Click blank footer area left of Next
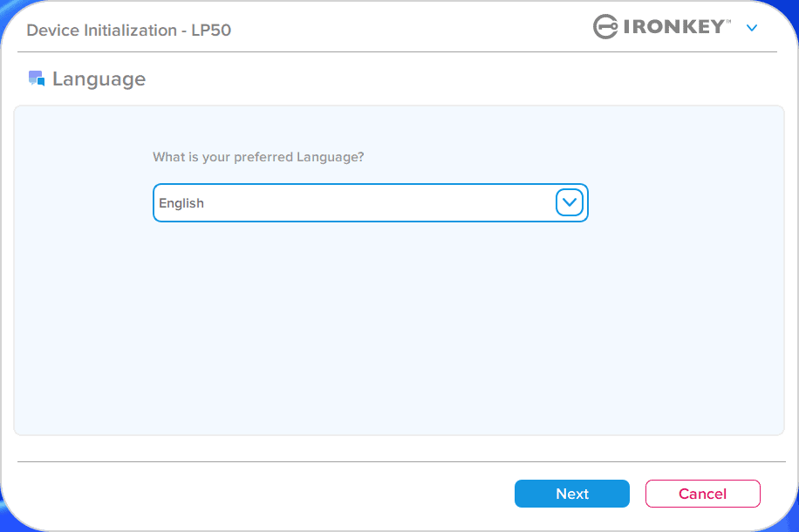799x532 pixels. (x=262, y=494)
